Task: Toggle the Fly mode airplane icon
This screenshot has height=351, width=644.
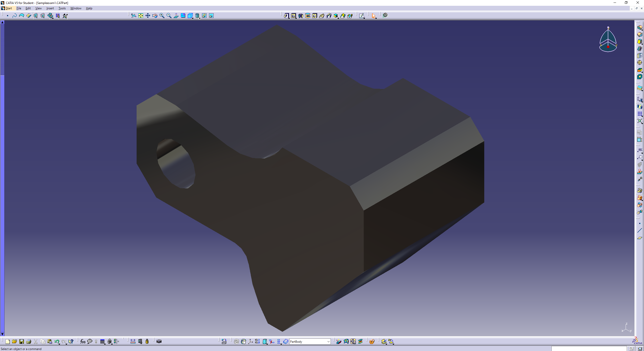Action: [134, 16]
